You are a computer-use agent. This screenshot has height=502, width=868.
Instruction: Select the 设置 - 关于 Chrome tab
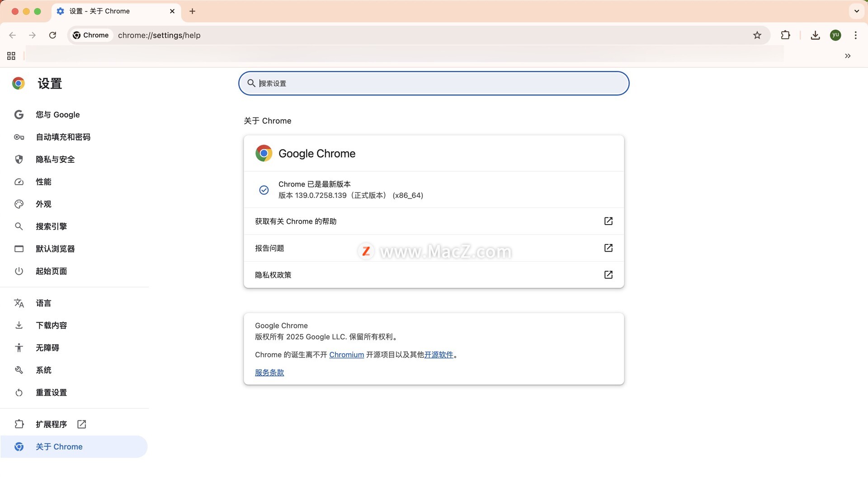[x=116, y=12]
